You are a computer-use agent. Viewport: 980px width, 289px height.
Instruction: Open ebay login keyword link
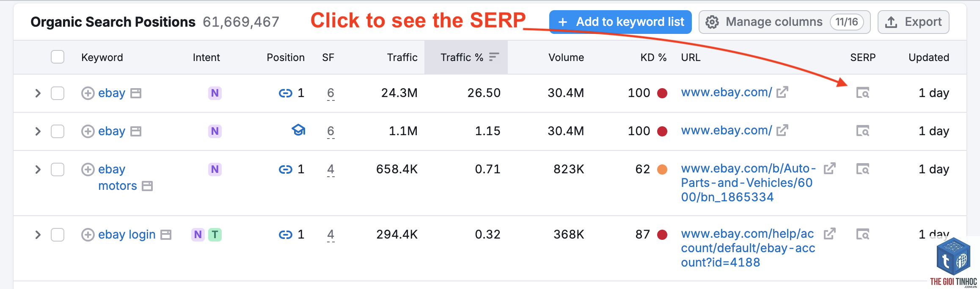click(x=127, y=235)
